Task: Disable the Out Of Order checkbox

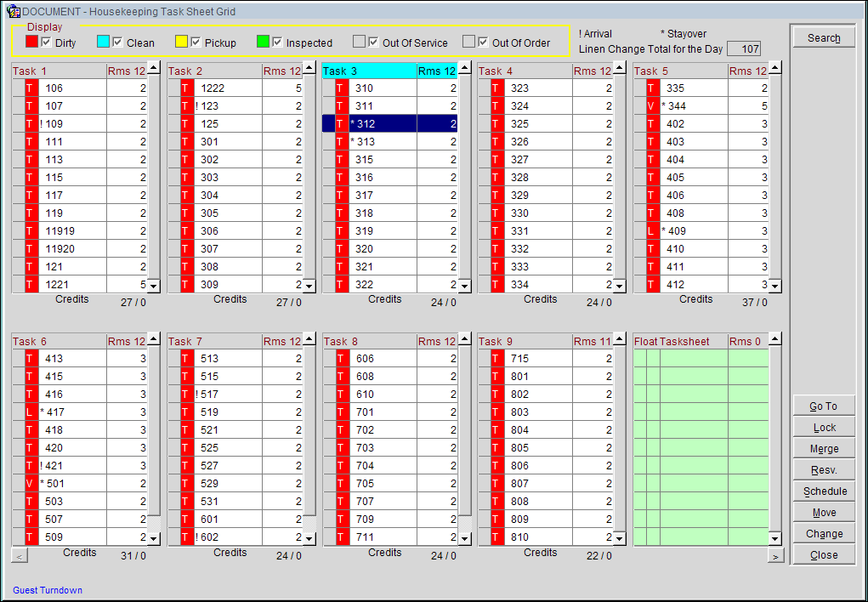Action: [x=483, y=43]
